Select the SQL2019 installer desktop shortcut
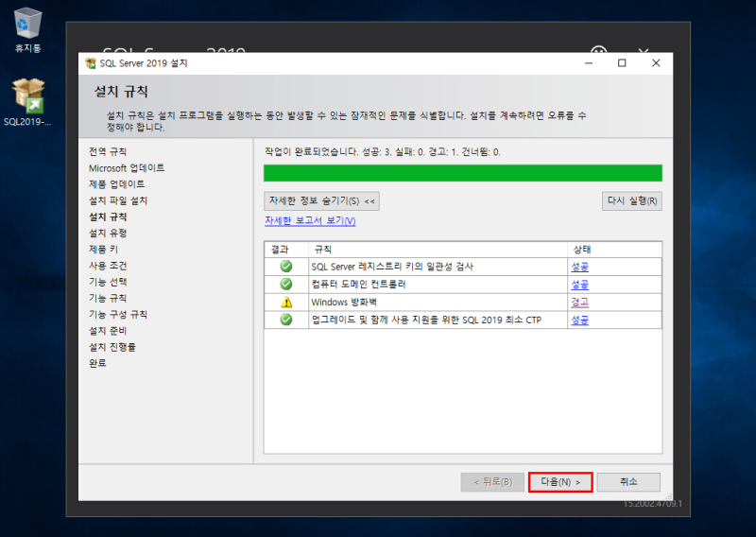The width and height of the screenshot is (756, 537). pos(28,102)
